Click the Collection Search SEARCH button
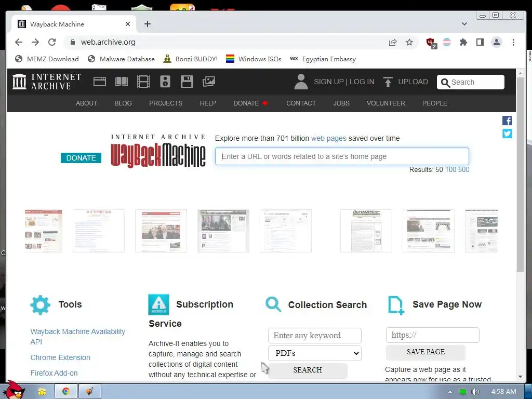532x399 pixels. click(x=308, y=370)
